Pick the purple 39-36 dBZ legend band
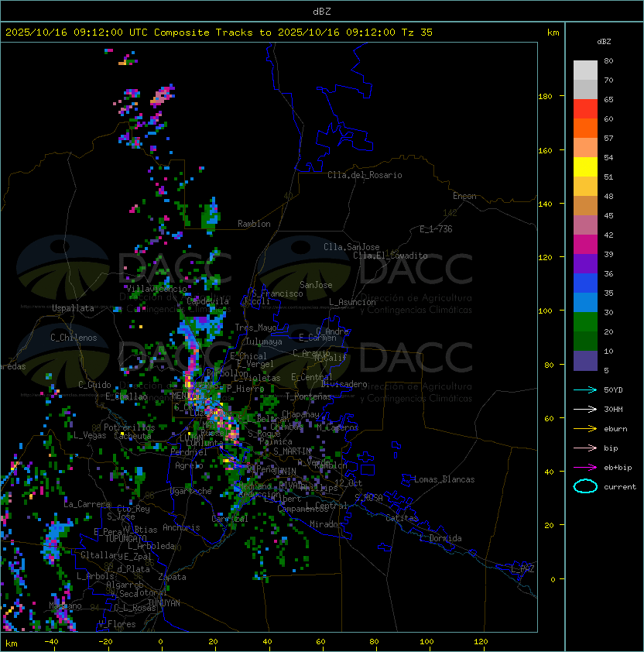 (x=585, y=263)
